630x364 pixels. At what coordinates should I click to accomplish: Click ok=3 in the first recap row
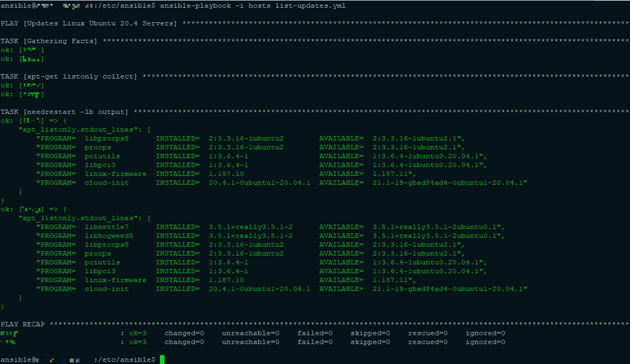pos(138,333)
